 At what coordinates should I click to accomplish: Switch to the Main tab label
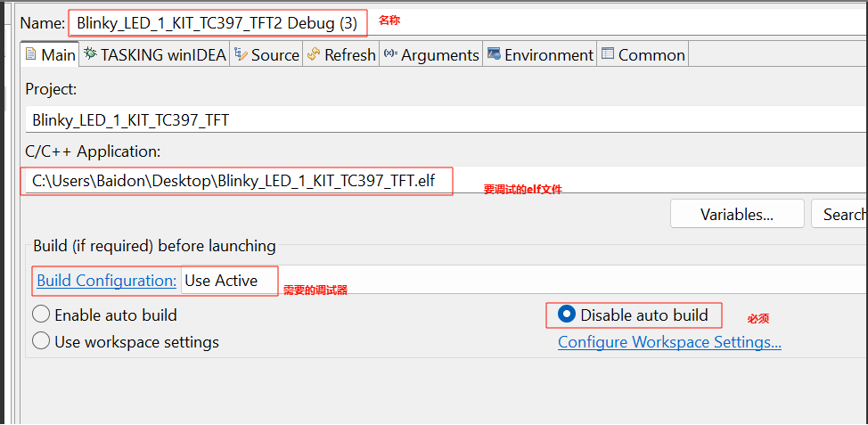[x=58, y=54]
